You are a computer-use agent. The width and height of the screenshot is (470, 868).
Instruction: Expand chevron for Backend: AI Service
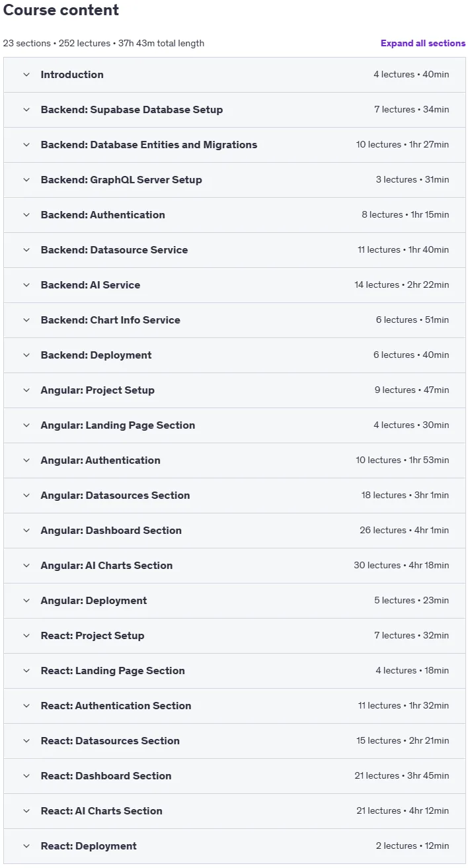click(x=26, y=285)
